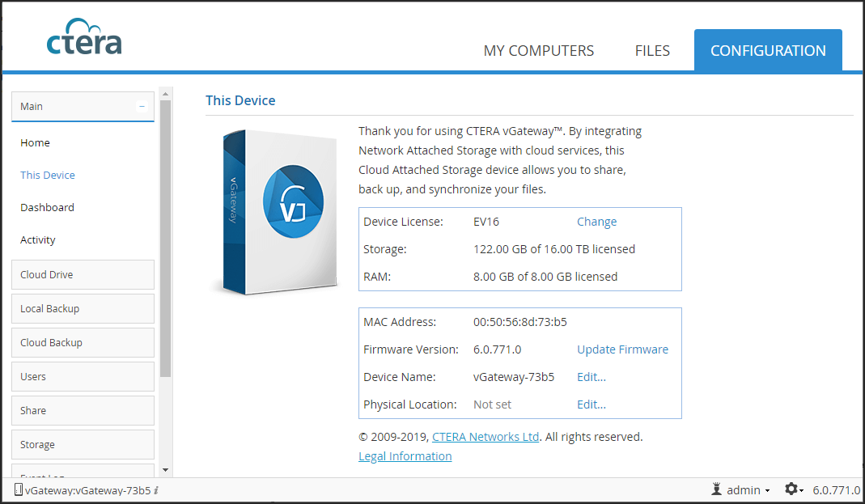The height and width of the screenshot is (504, 865).
Task: Click the MAC address 00:50:56:8d:73:b5
Action: pyautogui.click(x=520, y=322)
